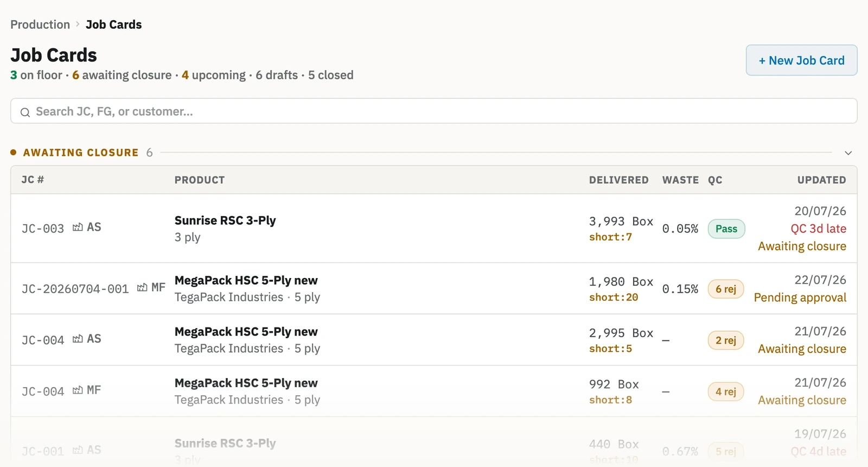Click the 'QC 3d late' warning

click(x=818, y=229)
